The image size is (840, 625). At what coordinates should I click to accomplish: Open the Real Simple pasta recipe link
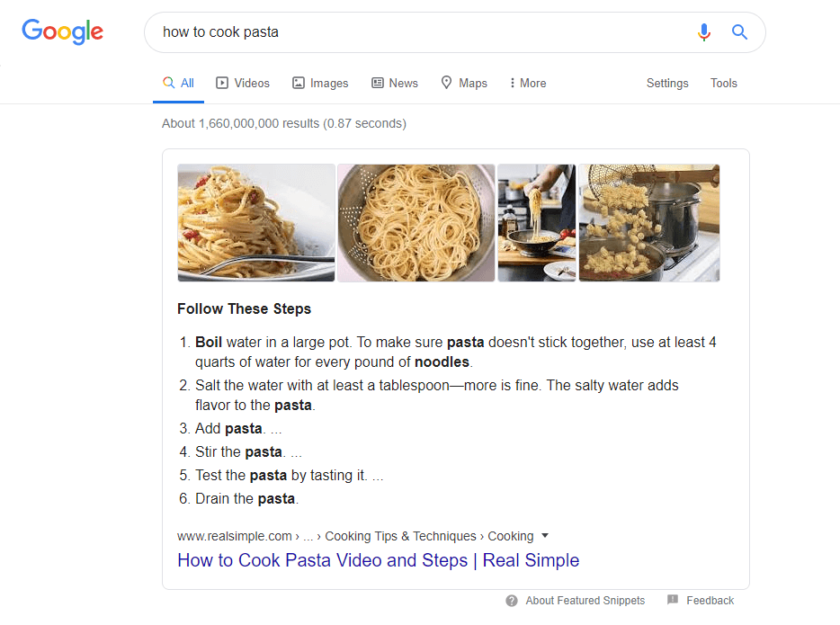point(378,559)
